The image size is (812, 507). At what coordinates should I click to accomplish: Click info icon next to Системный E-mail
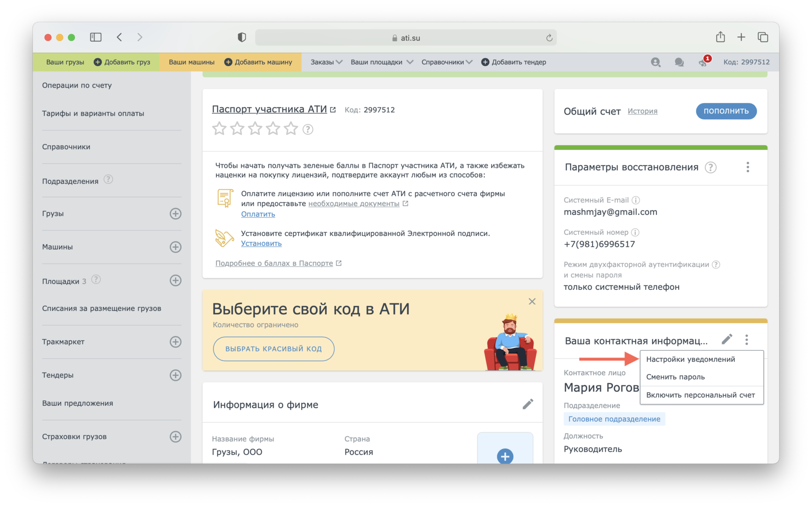point(636,200)
